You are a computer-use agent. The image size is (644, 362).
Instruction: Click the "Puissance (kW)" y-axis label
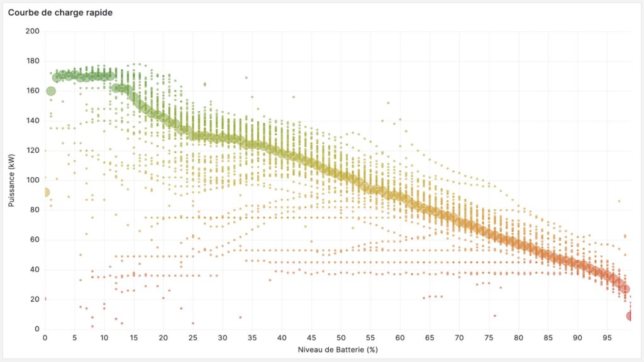tap(12, 180)
